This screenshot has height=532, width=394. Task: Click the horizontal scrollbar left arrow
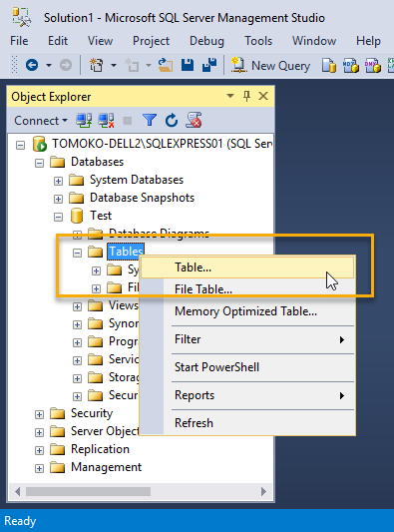coord(17,491)
